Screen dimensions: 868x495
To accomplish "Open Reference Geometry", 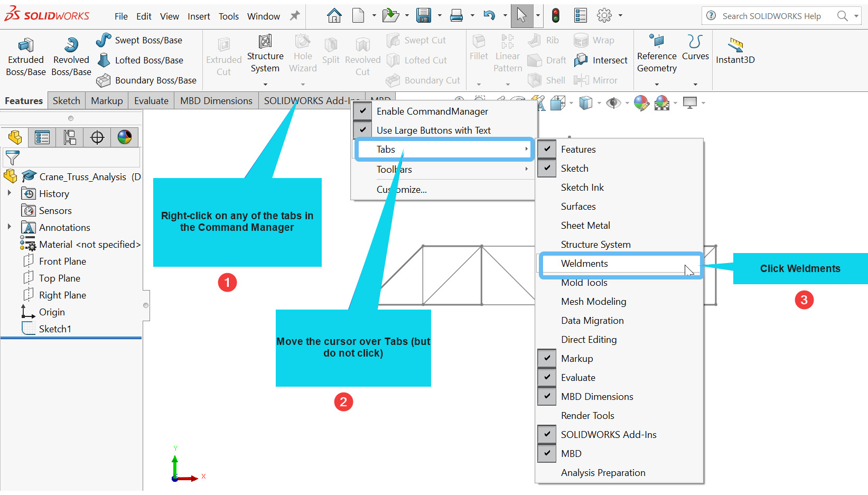I will point(657,54).
